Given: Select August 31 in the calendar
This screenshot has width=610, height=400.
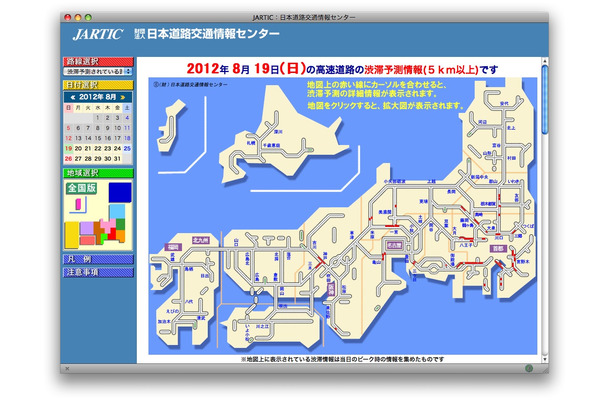Looking at the screenshot, I should click(117, 158).
